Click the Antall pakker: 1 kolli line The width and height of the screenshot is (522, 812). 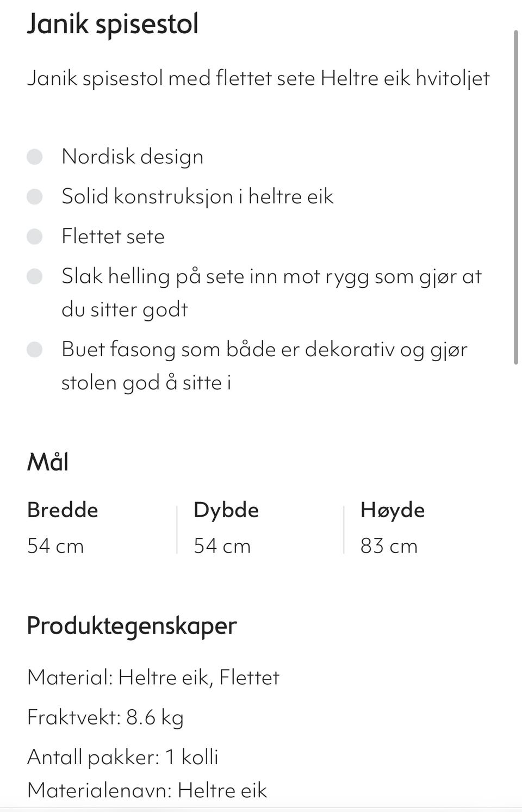122,757
